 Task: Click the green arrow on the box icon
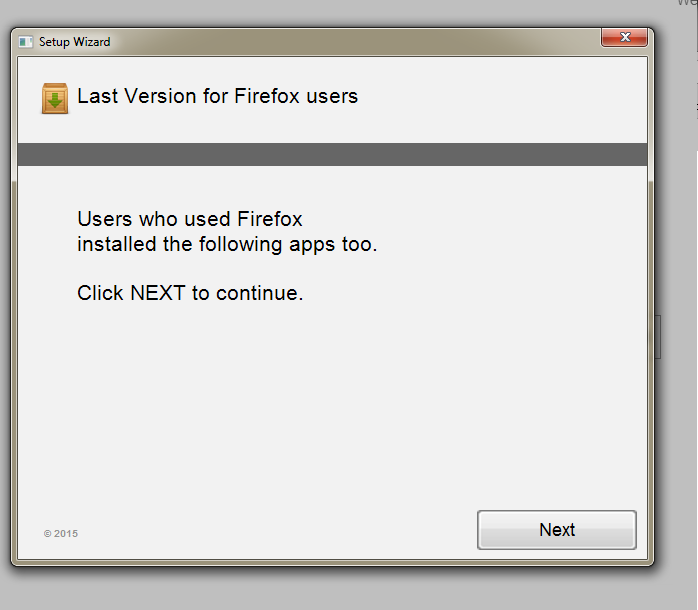point(55,100)
